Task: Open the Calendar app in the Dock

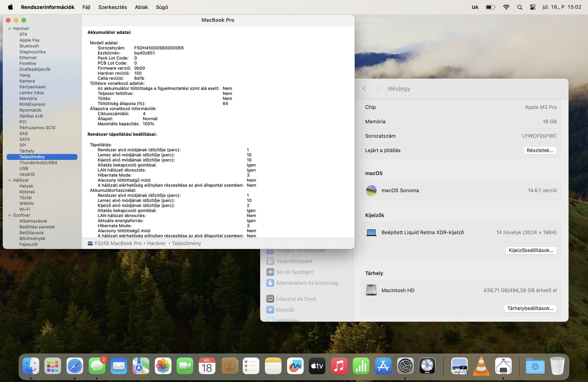Action: coord(207,366)
